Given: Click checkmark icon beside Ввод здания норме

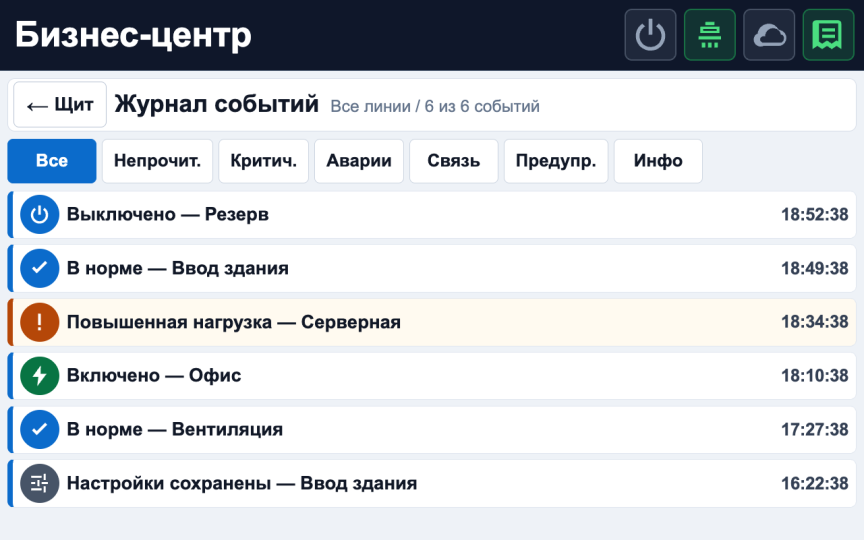Looking at the screenshot, I should click(40, 268).
